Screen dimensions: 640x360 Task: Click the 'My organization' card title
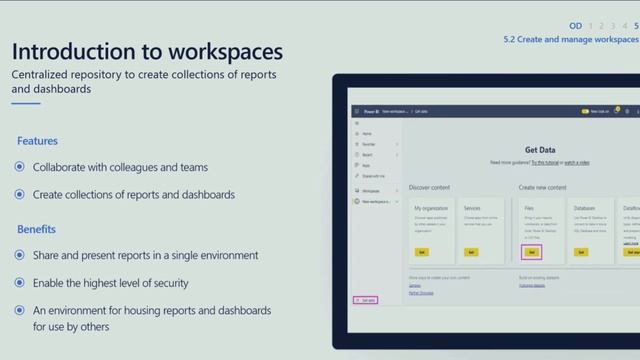(x=431, y=208)
